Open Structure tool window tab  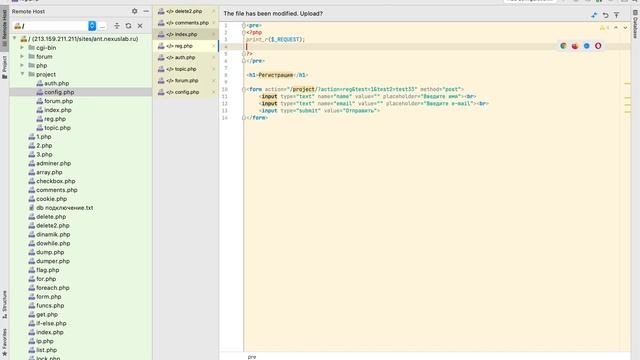click(x=4, y=304)
